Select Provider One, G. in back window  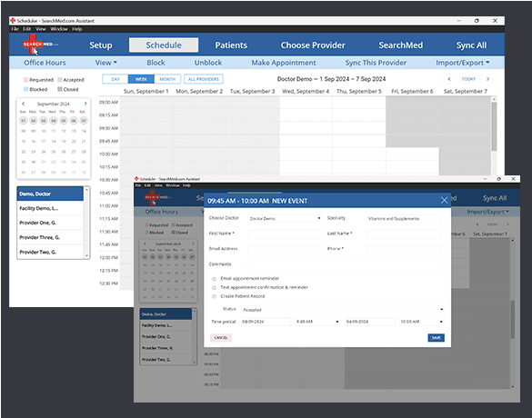coord(50,223)
